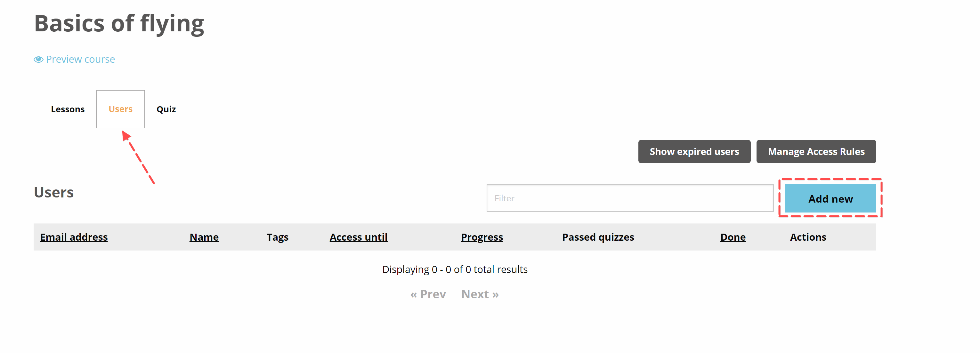
Task: Sort users by Name column
Action: [204, 237]
